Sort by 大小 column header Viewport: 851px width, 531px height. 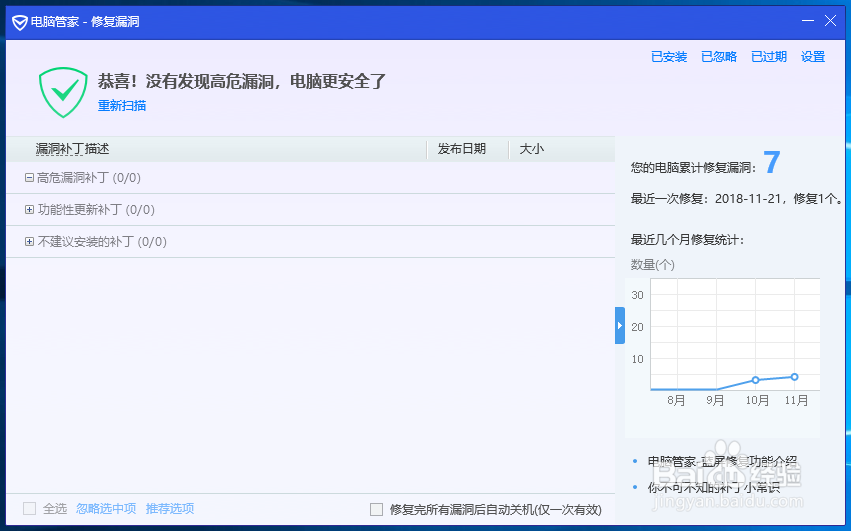click(x=532, y=149)
